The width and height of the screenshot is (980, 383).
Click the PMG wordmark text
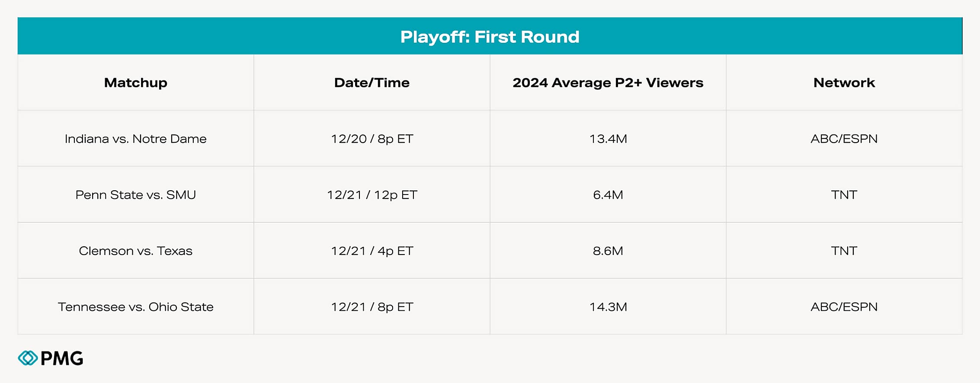[62, 358]
